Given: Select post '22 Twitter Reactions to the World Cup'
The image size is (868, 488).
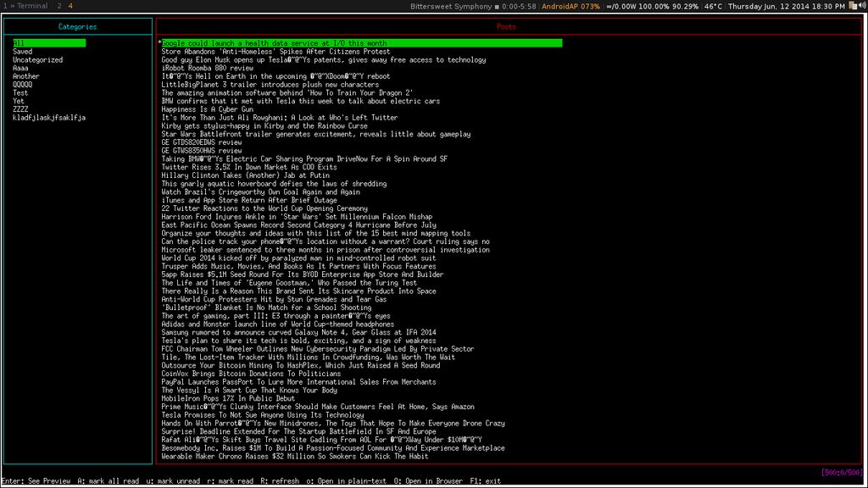Looking at the screenshot, I should 264,208.
